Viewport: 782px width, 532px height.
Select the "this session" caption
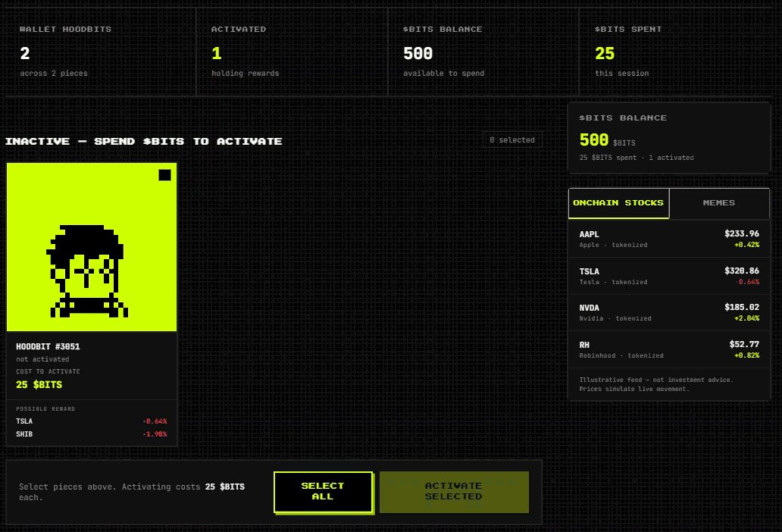point(622,74)
